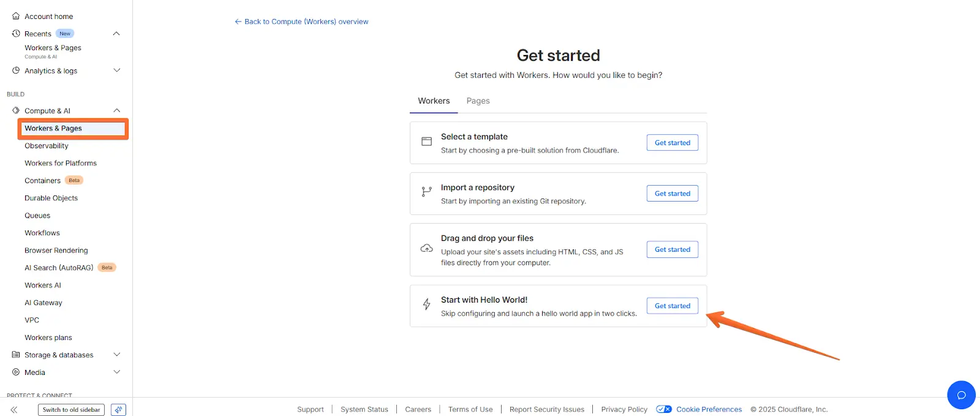Open Recents via the clock icon

(15, 34)
